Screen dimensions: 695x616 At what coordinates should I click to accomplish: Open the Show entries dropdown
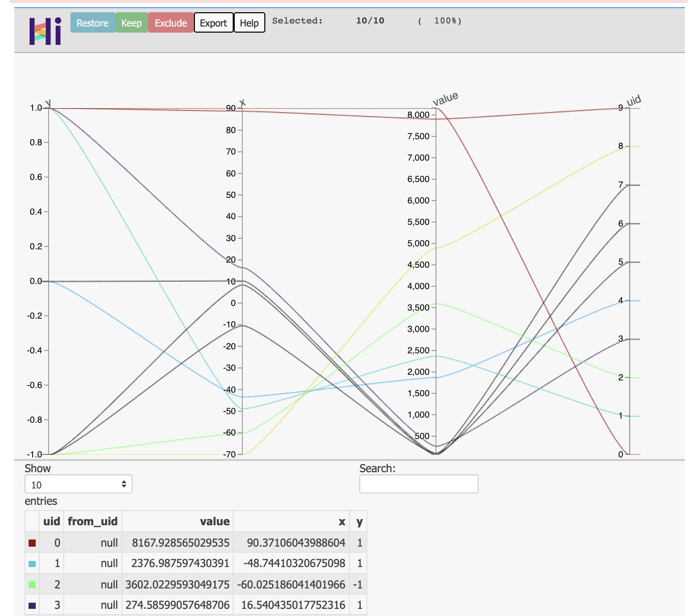[x=78, y=483]
